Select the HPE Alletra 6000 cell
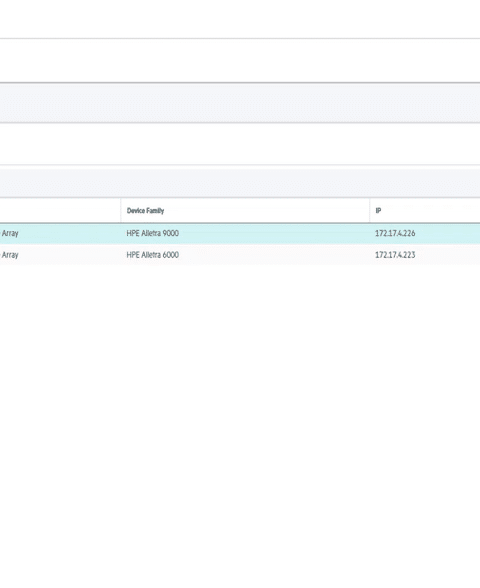 pyautogui.click(x=152, y=255)
